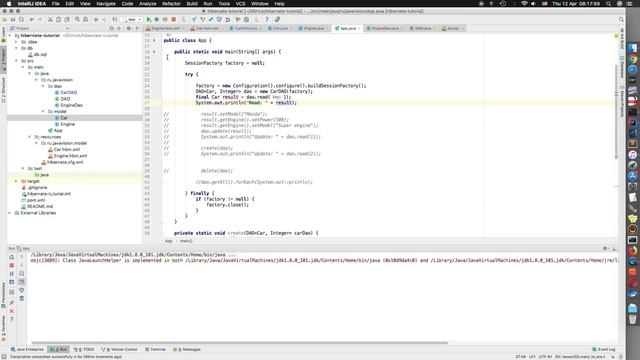Open project view settings gear
This screenshot has height=360, width=640.
pos(128,28)
